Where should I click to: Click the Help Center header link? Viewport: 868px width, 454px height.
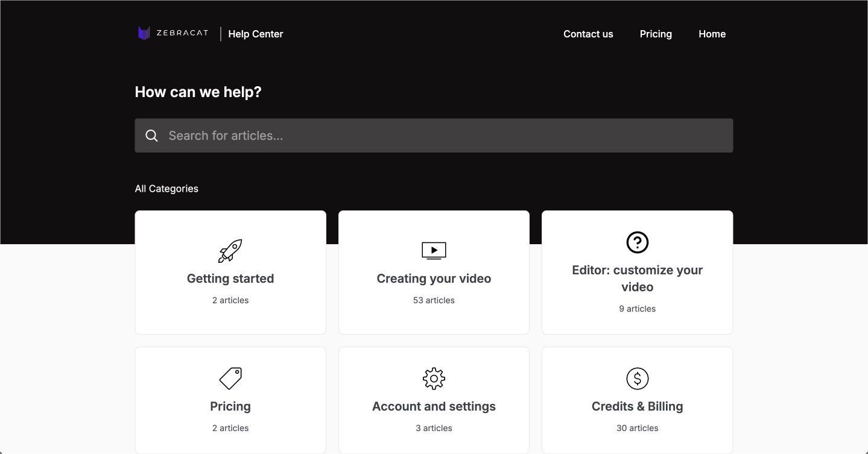click(256, 34)
